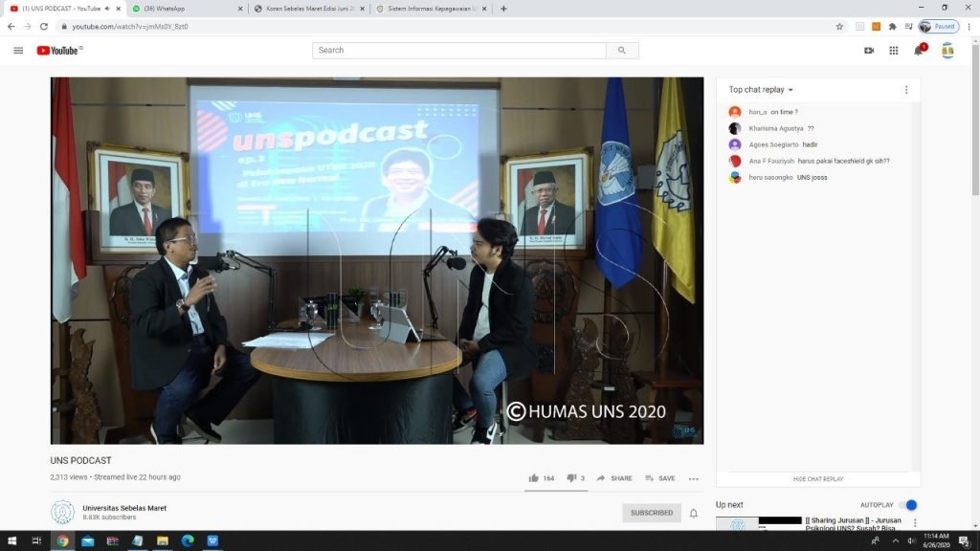Image resolution: width=980 pixels, height=551 pixels.
Task: Click into the YouTube Search field
Action: [459, 51]
